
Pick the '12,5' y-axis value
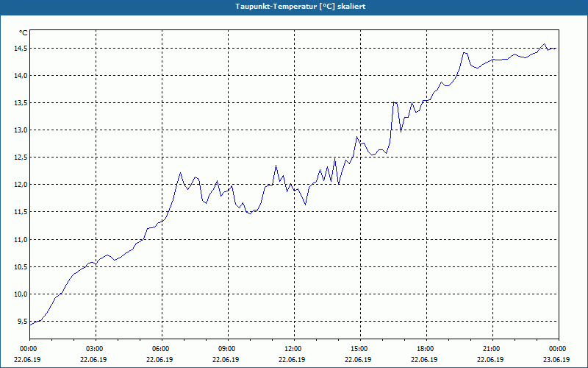[21, 158]
